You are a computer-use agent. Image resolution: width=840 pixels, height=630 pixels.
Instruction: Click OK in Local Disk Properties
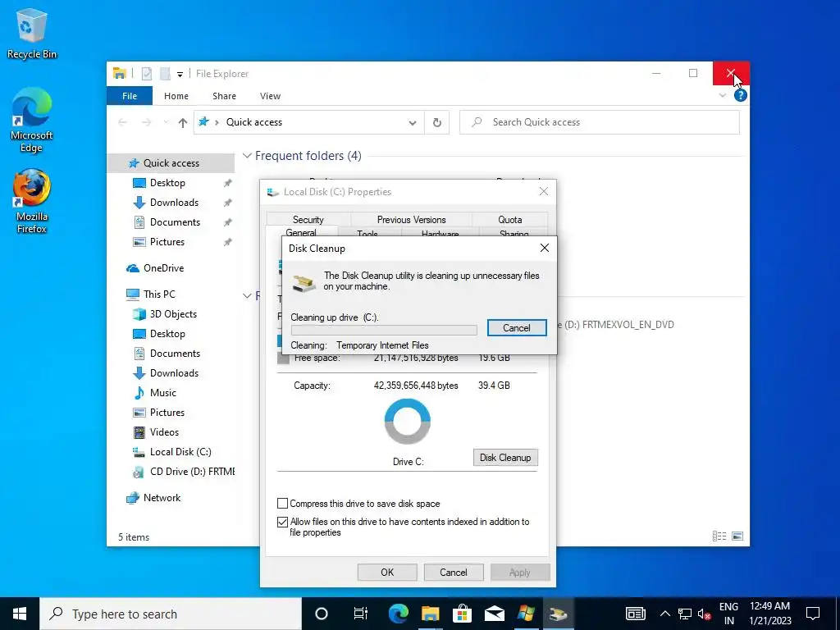click(387, 572)
